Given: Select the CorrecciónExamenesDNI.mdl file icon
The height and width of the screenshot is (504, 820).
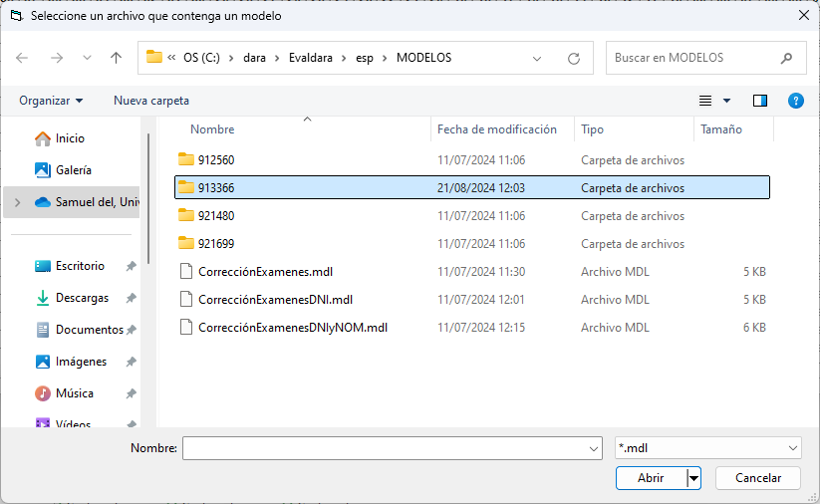Looking at the screenshot, I should pyautogui.click(x=185, y=299).
